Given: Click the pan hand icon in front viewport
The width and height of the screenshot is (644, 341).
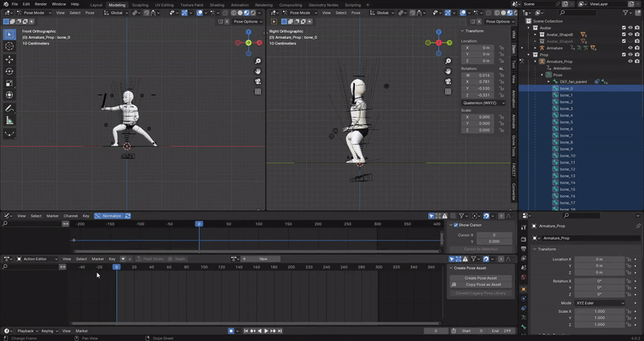Looking at the screenshot, I should point(258,71).
